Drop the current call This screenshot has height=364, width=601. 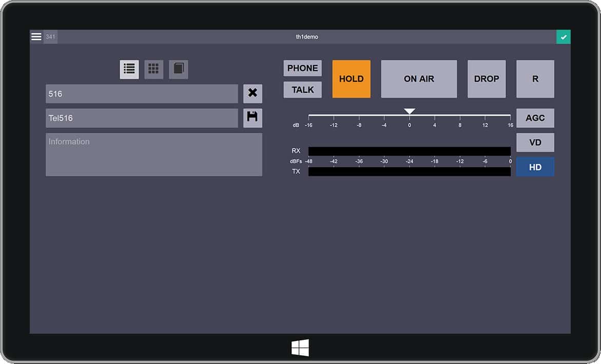486,79
